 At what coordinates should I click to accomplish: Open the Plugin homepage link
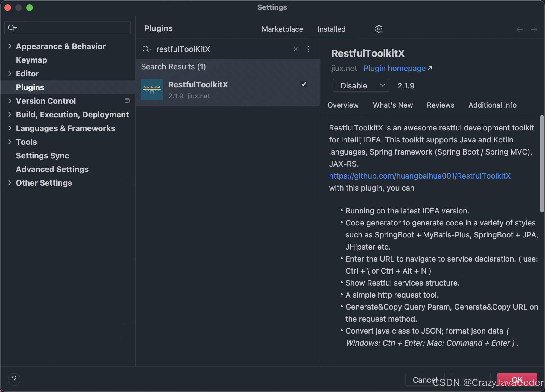click(394, 68)
